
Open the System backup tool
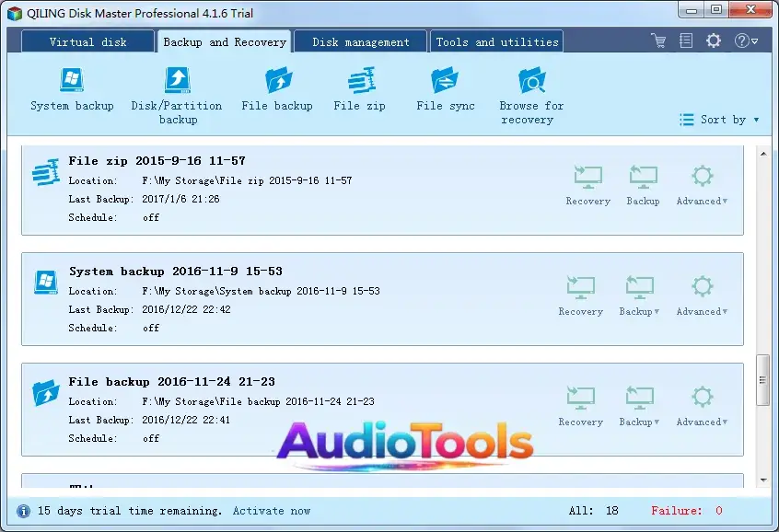click(72, 90)
